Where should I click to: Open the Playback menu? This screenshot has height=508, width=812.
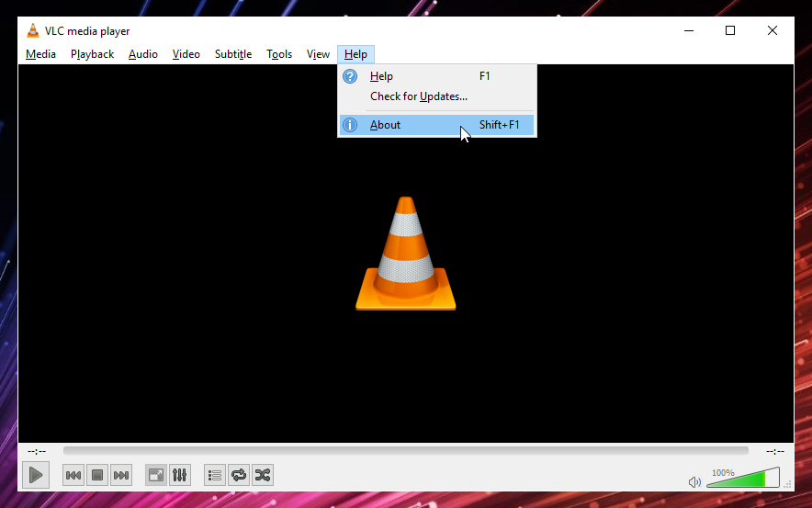click(x=92, y=54)
